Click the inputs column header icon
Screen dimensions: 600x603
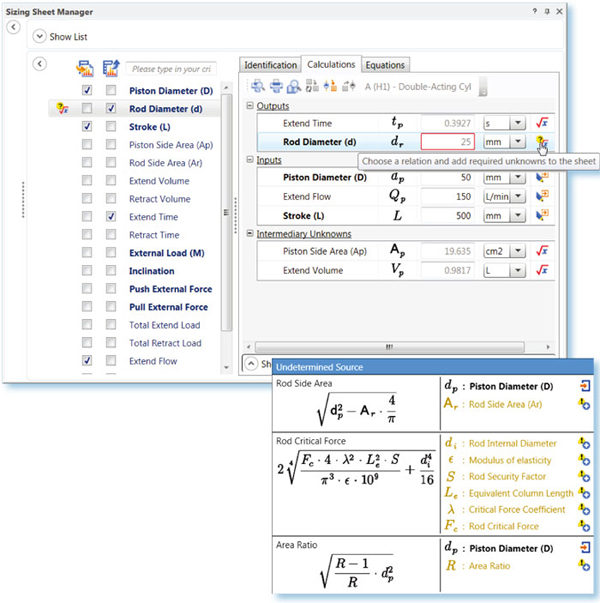85,68
